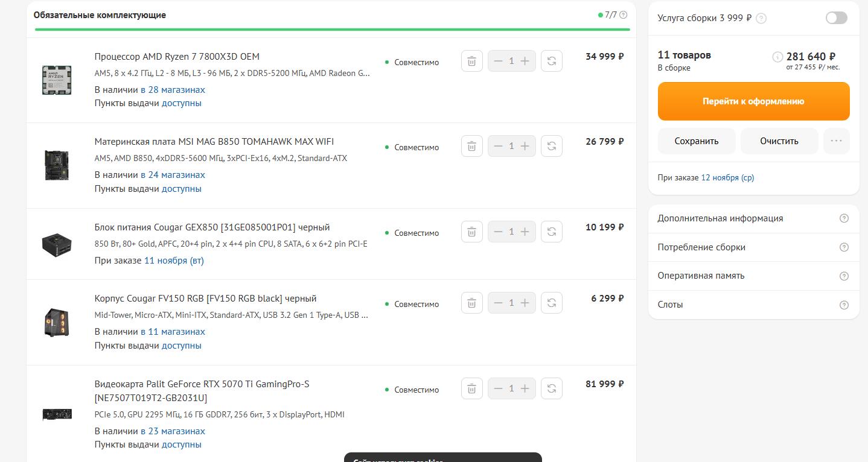Open help for required components 7/7 counter
The image size is (868, 462).
624,15
